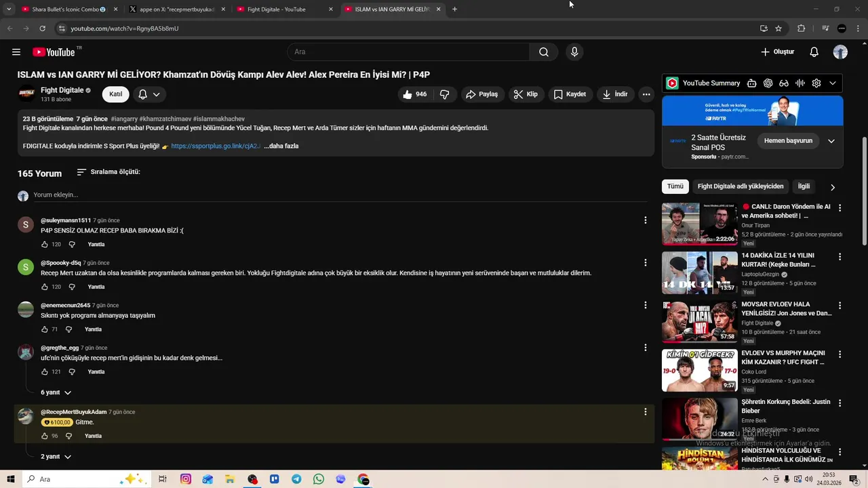Switch to Fight Digitale - YouTube tab

click(284, 9)
